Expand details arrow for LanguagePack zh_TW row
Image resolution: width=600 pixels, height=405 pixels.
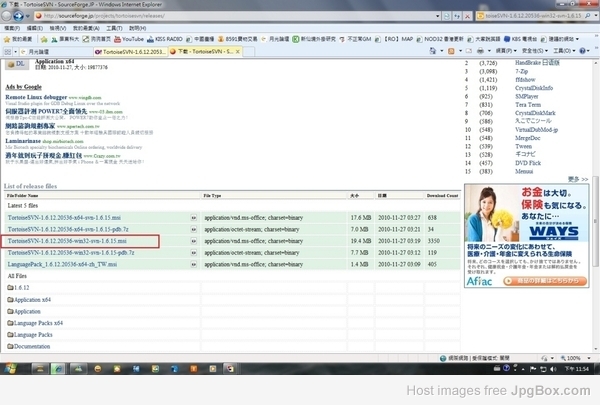pos(194,265)
